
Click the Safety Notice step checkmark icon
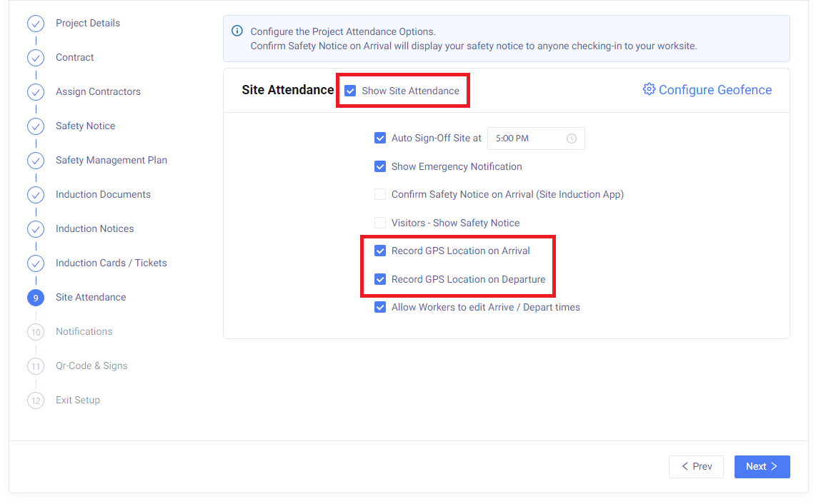coord(36,126)
